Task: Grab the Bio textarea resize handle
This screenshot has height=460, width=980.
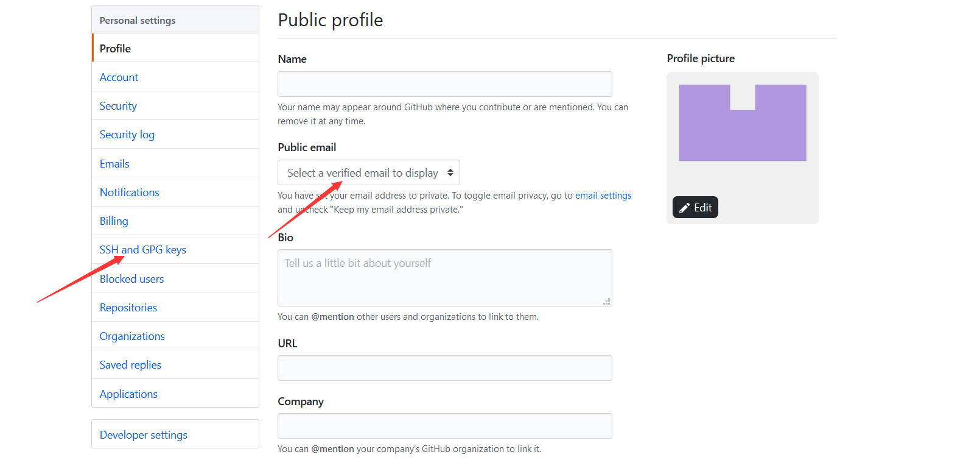Action: 607,302
